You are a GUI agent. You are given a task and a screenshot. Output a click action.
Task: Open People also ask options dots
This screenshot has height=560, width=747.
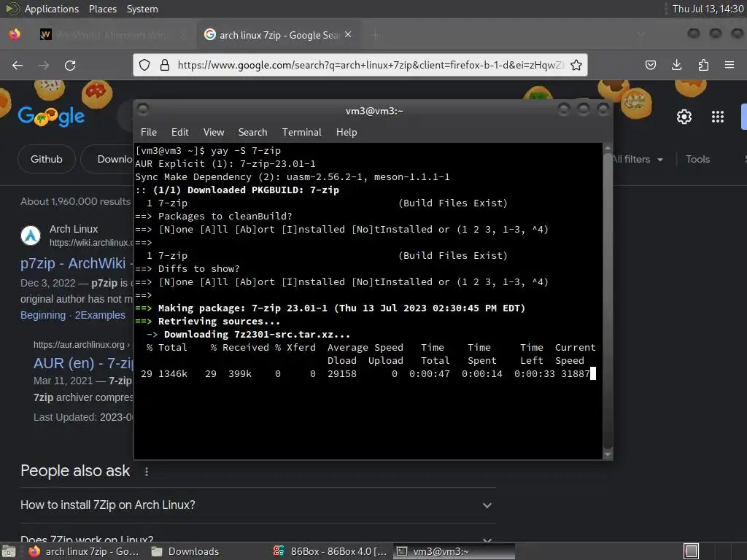(x=146, y=472)
